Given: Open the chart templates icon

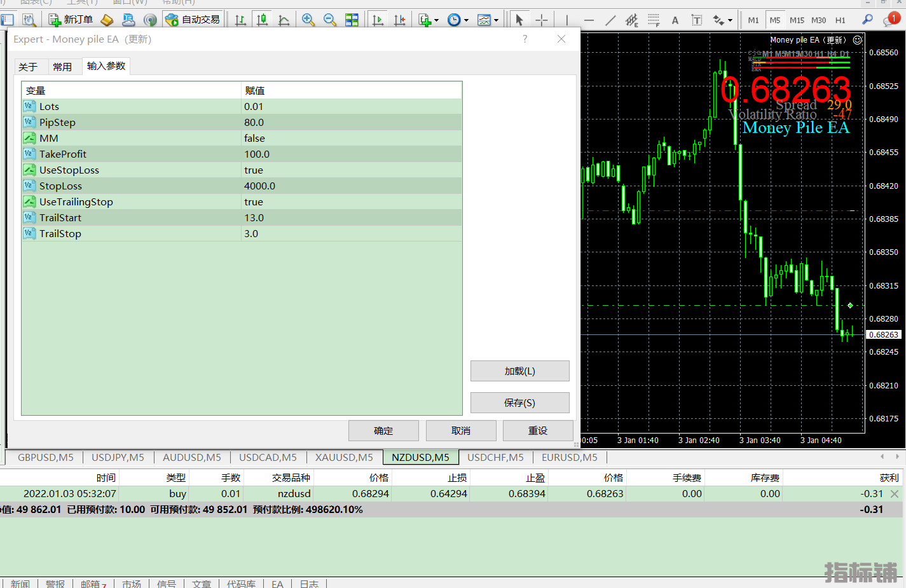Looking at the screenshot, I should click(x=484, y=20).
